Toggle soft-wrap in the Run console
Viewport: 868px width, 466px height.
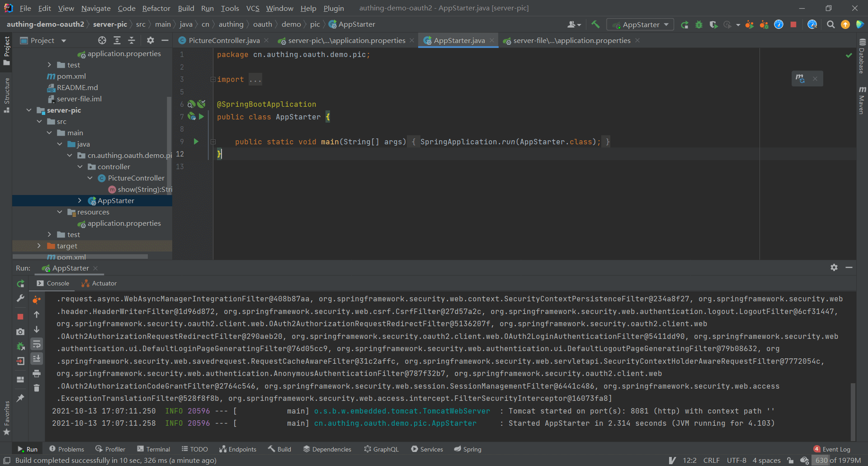(37, 344)
